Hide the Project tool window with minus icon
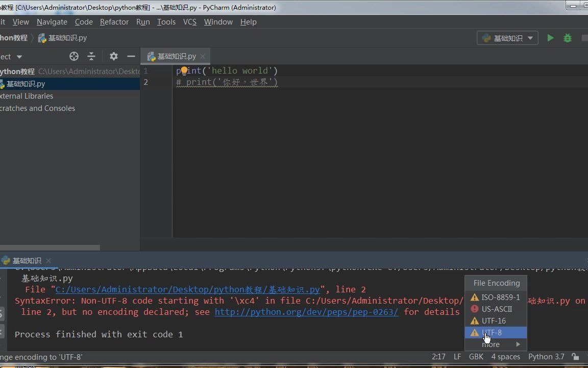 click(x=131, y=56)
